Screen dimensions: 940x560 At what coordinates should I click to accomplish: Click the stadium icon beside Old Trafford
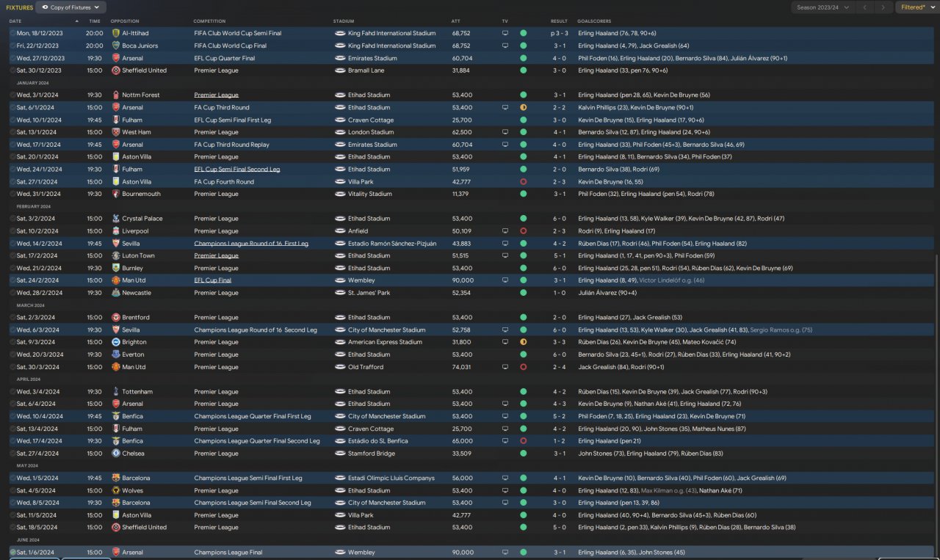339,367
